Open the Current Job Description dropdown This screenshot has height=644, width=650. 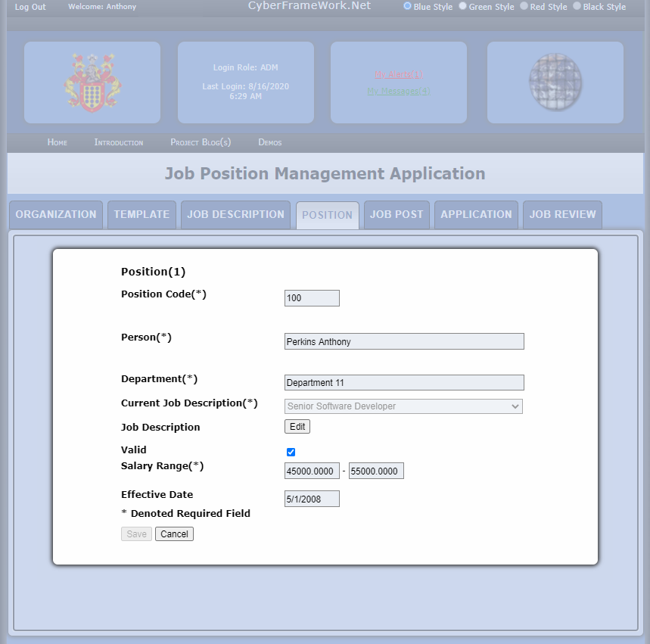click(x=403, y=406)
